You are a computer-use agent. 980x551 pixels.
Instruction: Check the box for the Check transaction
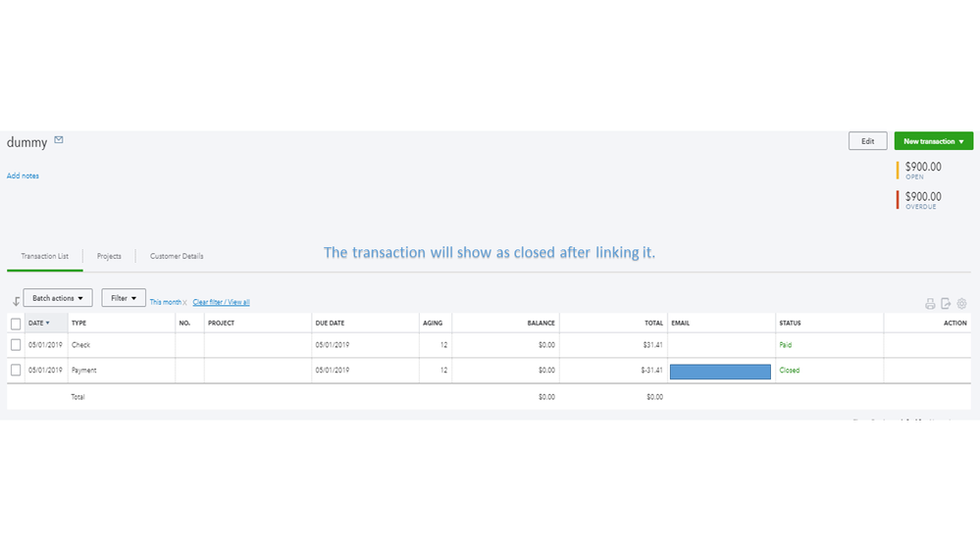[16, 345]
